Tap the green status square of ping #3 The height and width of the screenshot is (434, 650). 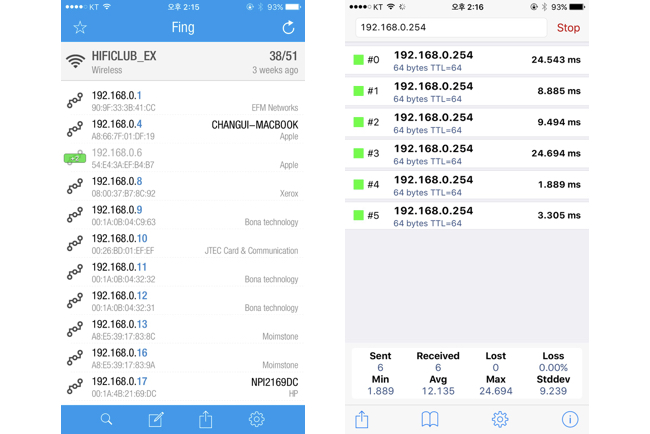(359, 153)
